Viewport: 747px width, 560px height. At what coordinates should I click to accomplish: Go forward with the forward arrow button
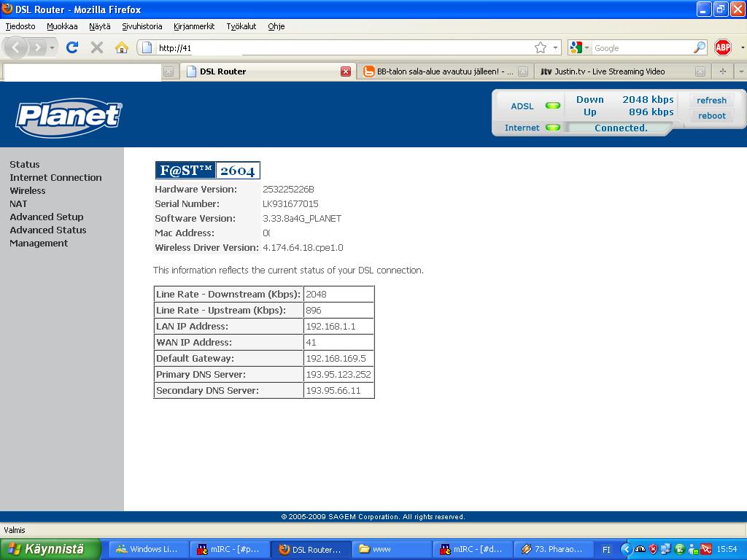(37, 47)
